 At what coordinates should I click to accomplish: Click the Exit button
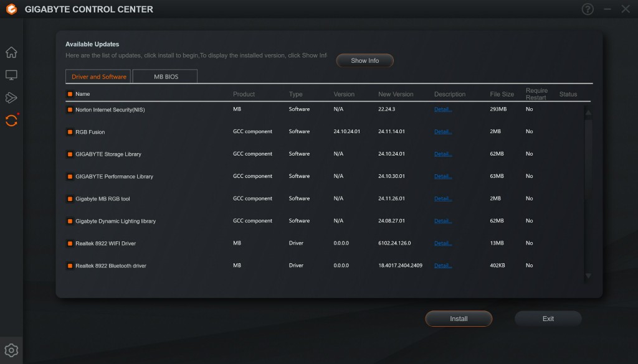coord(548,319)
